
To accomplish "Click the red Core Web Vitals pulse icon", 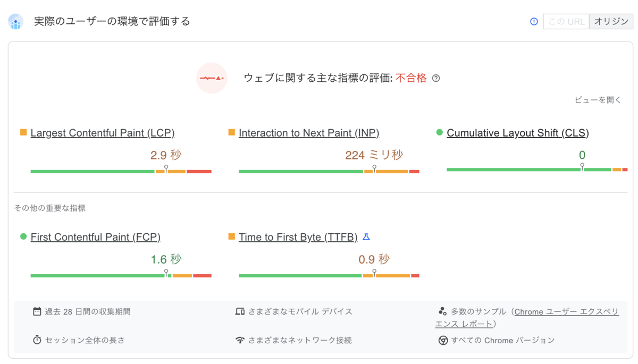I will pyautogui.click(x=212, y=78).
